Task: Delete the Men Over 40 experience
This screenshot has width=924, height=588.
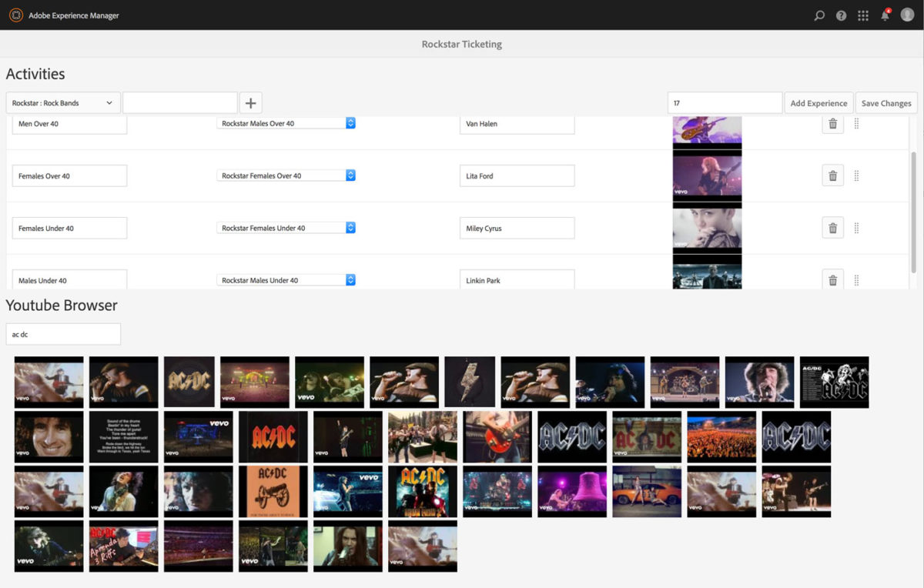Action: click(x=832, y=123)
